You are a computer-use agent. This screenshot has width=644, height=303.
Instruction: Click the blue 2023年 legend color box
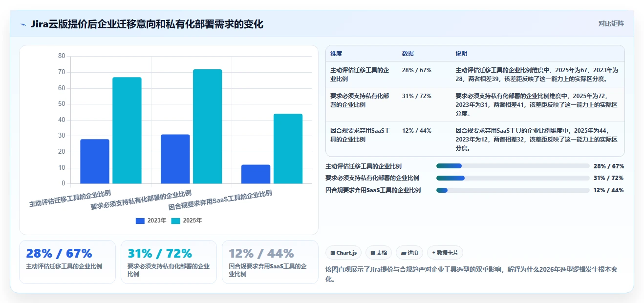click(x=140, y=221)
